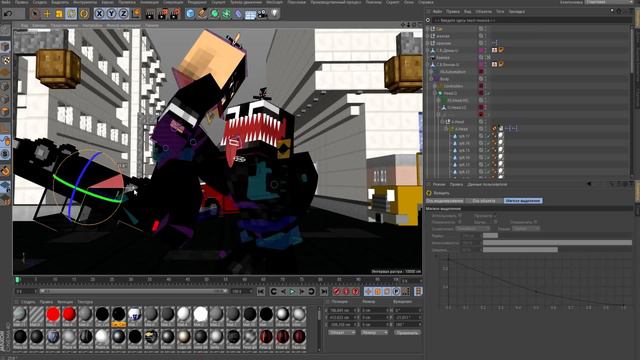Click the coordinate system icon after Z
640x360 pixels.
point(136,14)
